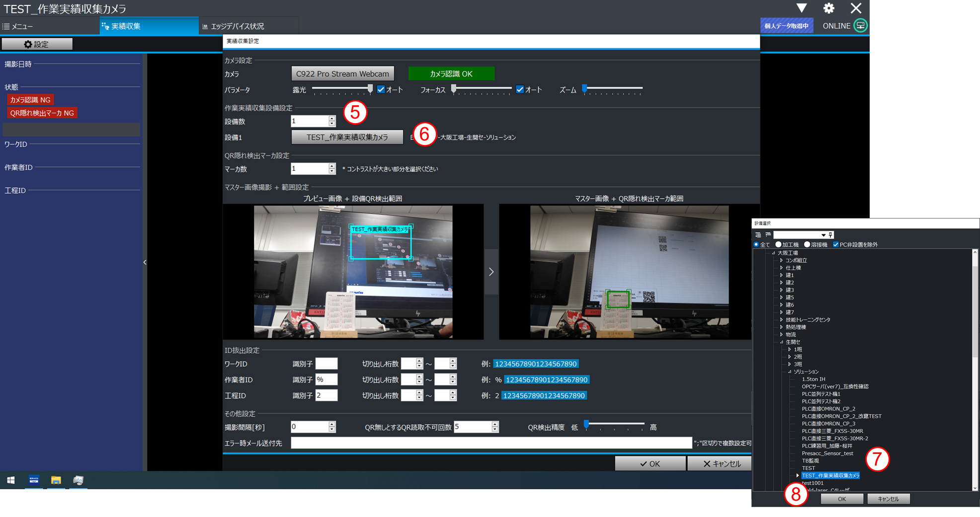Collapse the 生開セ tree node
Screen dimensions: 980x517
(x=781, y=342)
